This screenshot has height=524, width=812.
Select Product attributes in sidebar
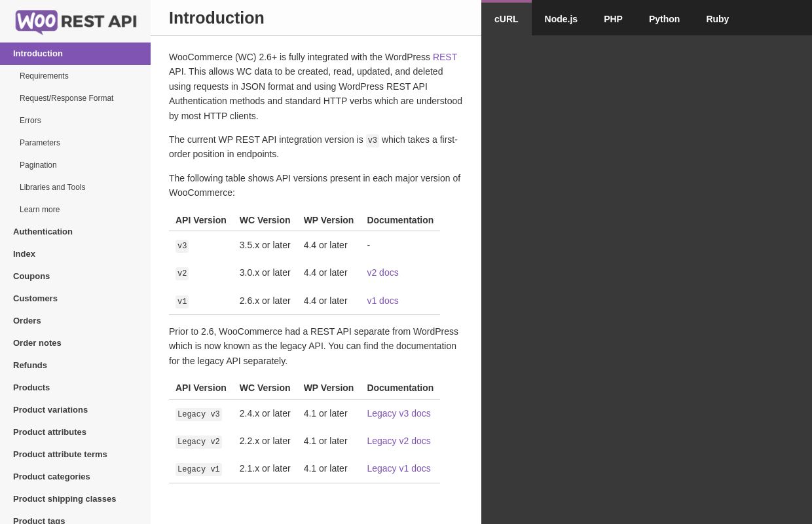(x=75, y=432)
